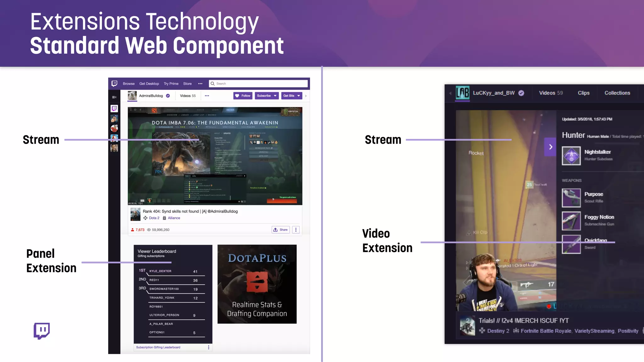Click the AdmiralBulldog channel avatar

pos(132,96)
